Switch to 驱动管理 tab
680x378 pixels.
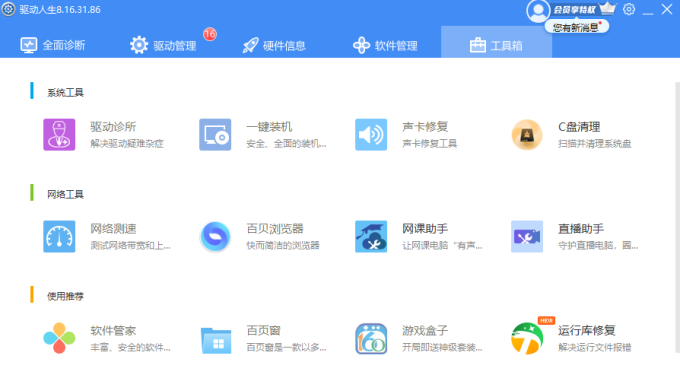[163, 45]
